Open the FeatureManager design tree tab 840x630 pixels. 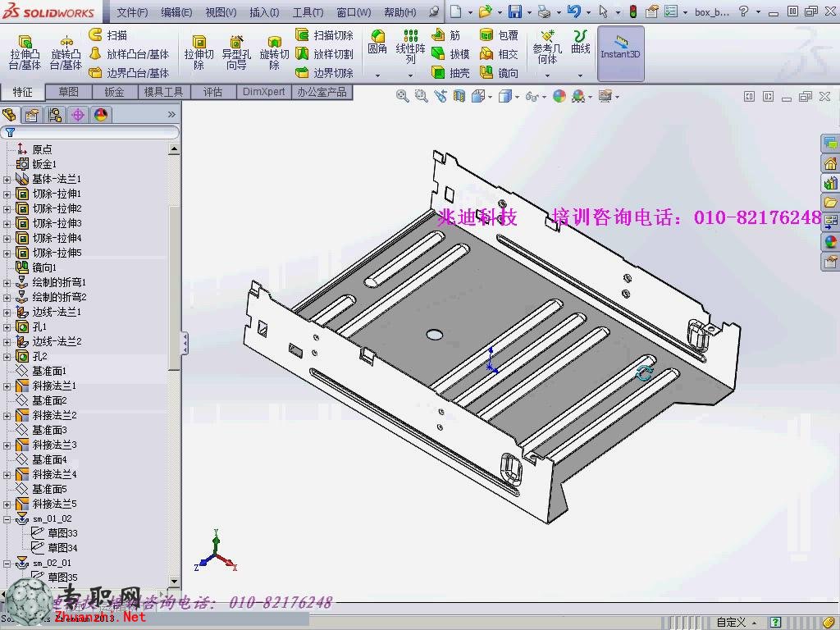click(10, 115)
